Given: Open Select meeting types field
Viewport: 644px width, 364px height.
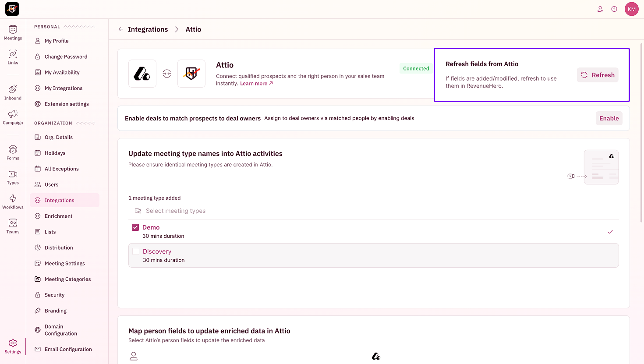Looking at the screenshot, I should click(374, 211).
